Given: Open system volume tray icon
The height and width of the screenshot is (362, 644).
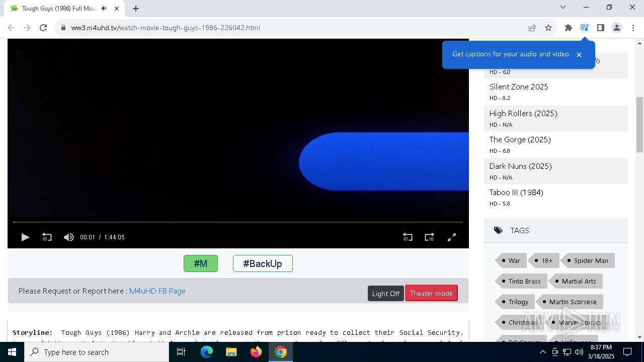Looking at the screenshot, I should [x=579, y=352].
